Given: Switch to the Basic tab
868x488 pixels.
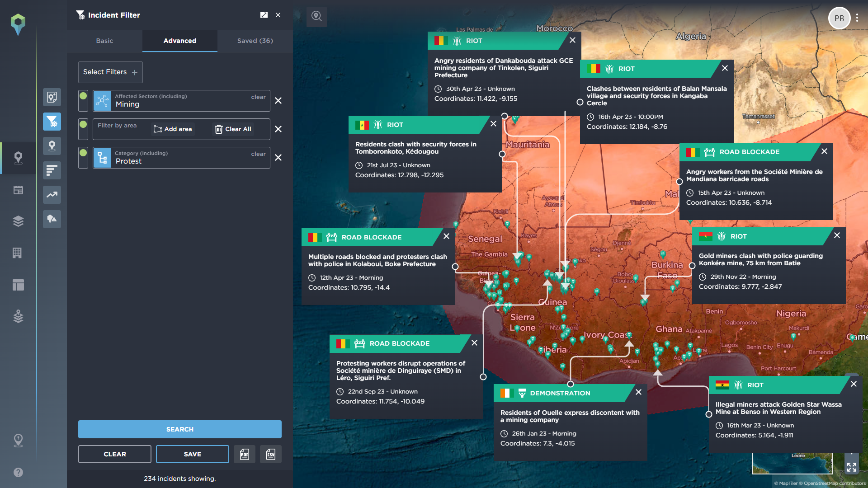Looking at the screenshot, I should point(104,41).
